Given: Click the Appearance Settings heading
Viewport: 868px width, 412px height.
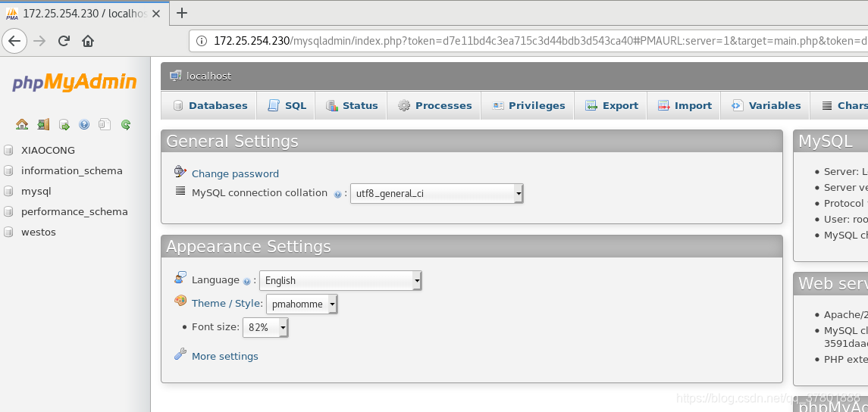Looking at the screenshot, I should [x=249, y=246].
